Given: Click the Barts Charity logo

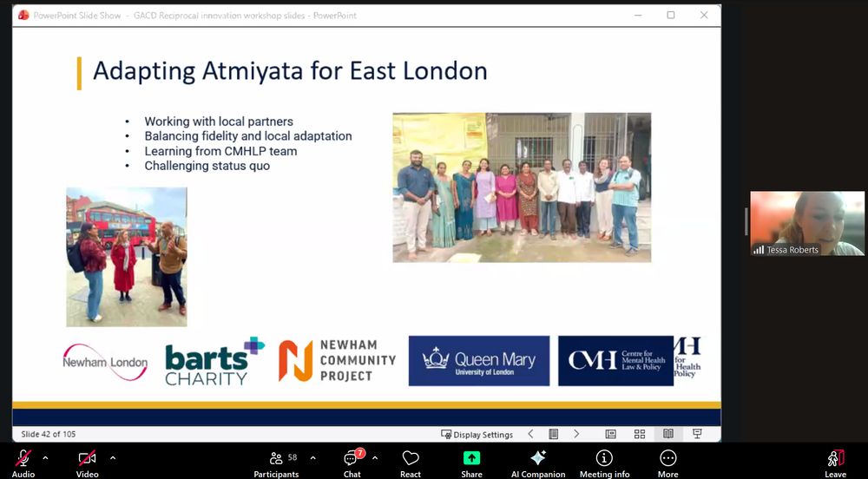Looking at the screenshot, I should [214, 361].
